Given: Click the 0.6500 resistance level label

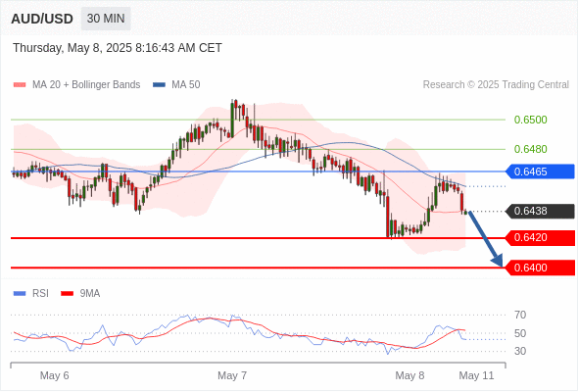Looking at the screenshot, I should coord(530,120).
